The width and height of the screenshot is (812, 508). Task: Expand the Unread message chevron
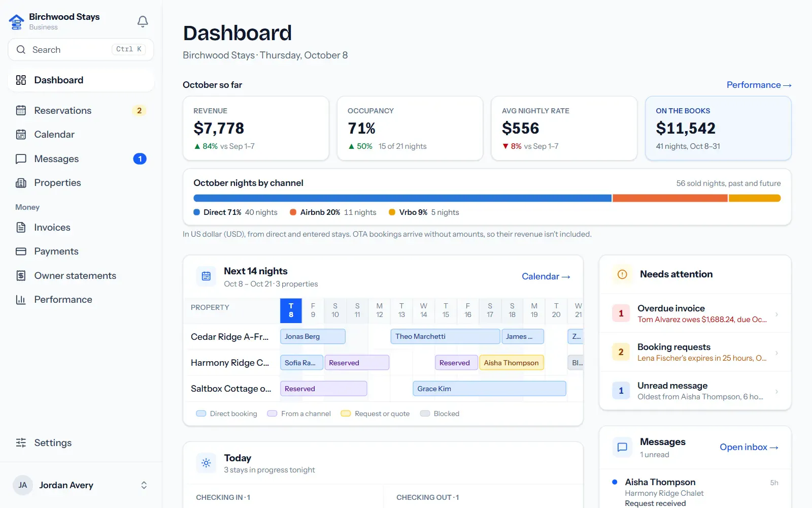776,391
